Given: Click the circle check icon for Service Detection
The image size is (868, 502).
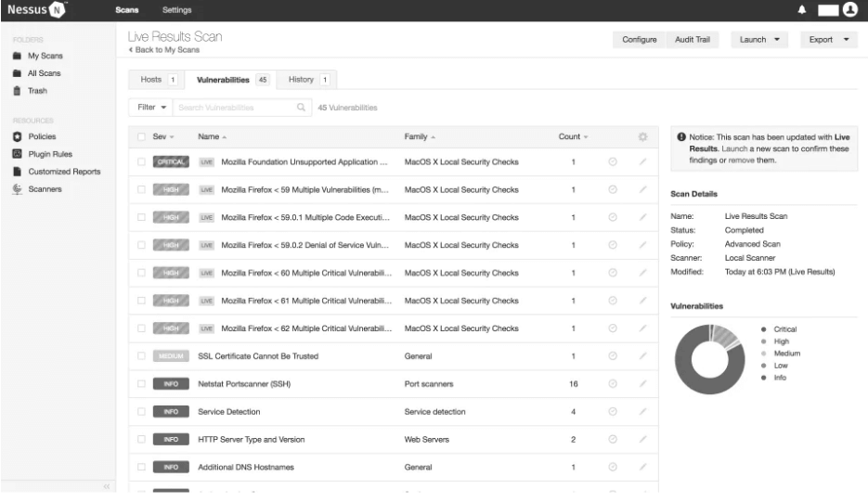Looking at the screenshot, I should tap(613, 411).
